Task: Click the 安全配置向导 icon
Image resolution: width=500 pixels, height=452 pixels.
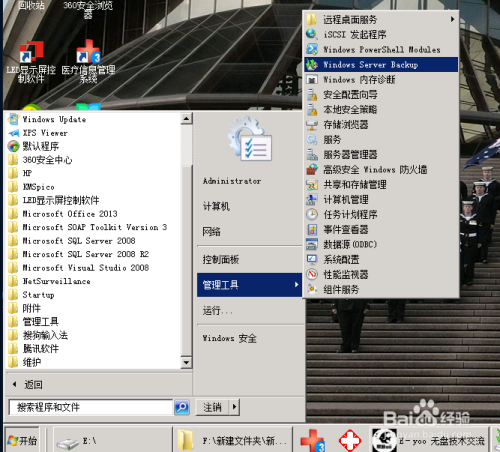Action: pyautogui.click(x=312, y=95)
